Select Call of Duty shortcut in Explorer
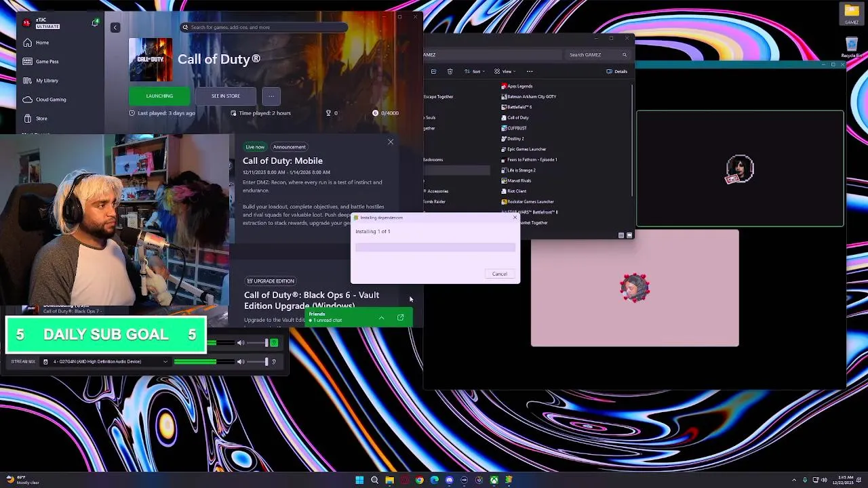This screenshot has height=488, width=868. click(x=515, y=118)
